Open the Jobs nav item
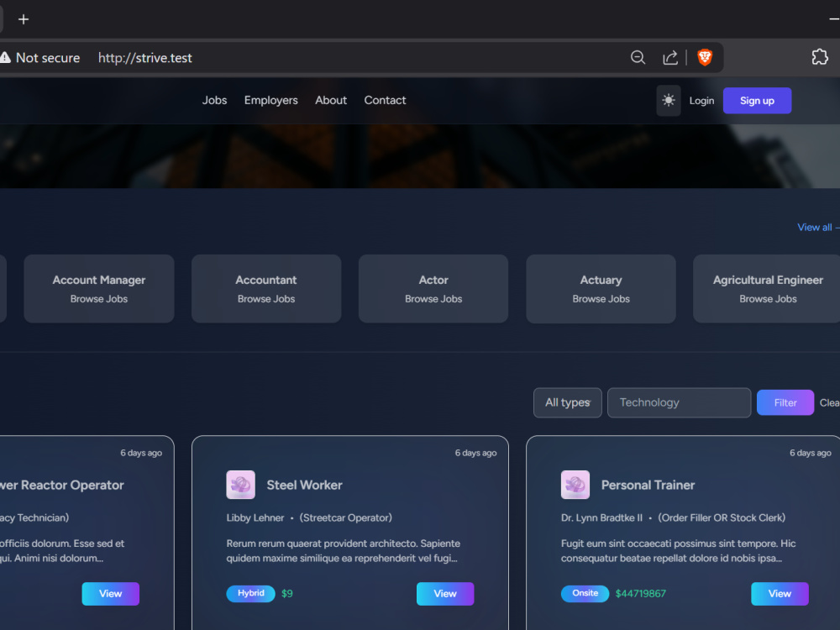The height and width of the screenshot is (630, 840). point(214,100)
